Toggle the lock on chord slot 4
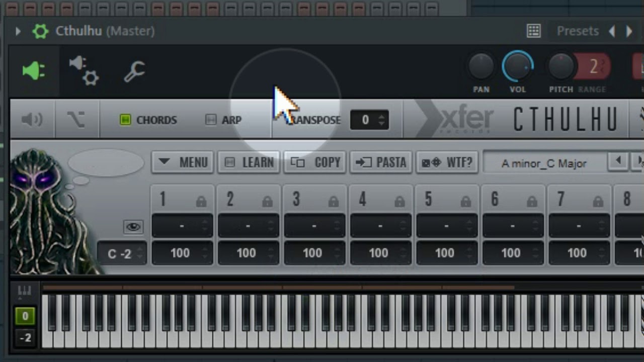The height and width of the screenshot is (362, 644). (399, 202)
